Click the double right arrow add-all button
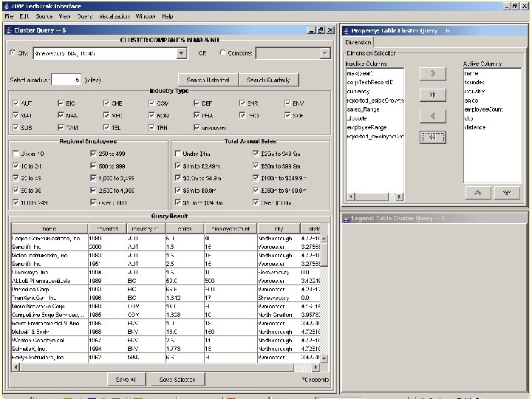Viewport: 532px width, 399px height. click(432, 95)
